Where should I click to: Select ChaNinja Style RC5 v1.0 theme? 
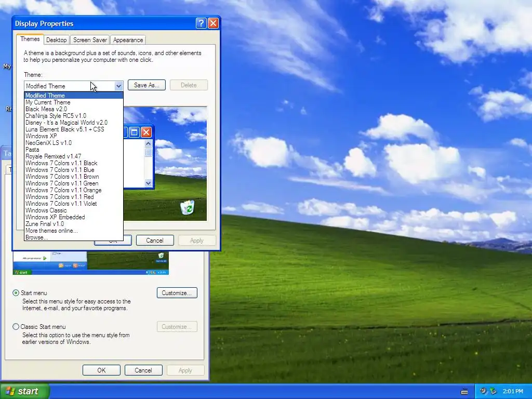pos(74,116)
